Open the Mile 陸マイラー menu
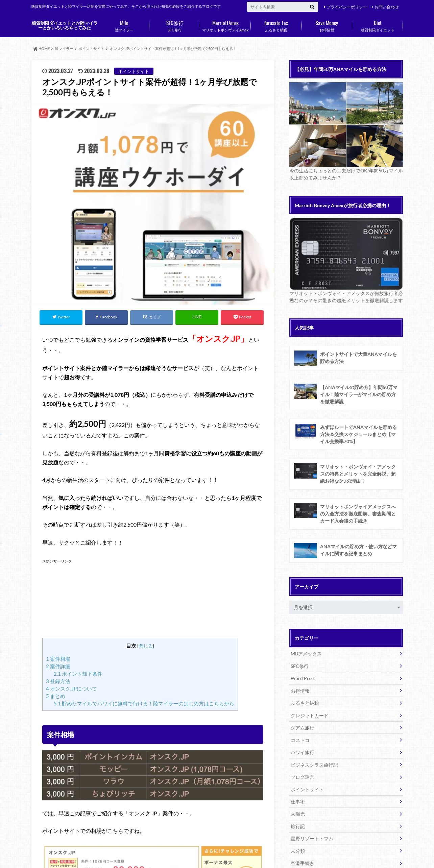This screenshot has width=434, height=868. (124, 26)
